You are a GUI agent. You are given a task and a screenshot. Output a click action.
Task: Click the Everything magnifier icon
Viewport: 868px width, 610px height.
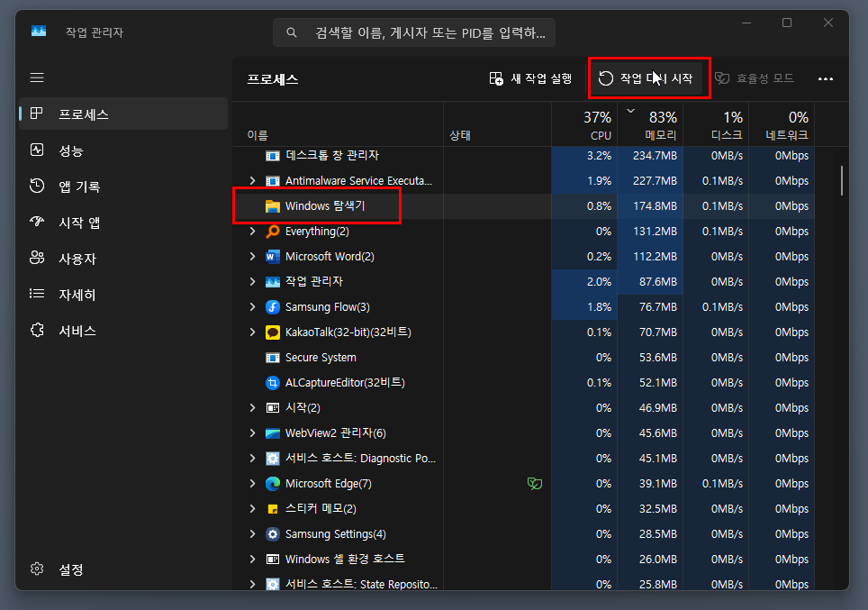[x=272, y=232]
